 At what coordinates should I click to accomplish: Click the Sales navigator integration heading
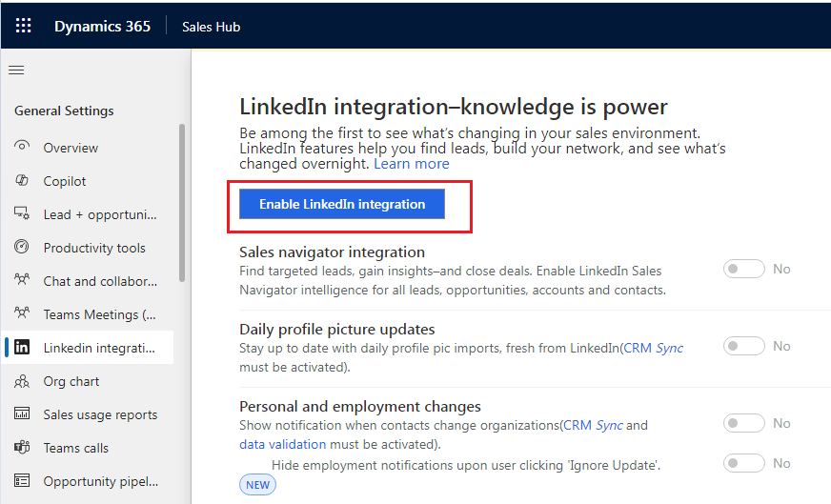coord(333,252)
